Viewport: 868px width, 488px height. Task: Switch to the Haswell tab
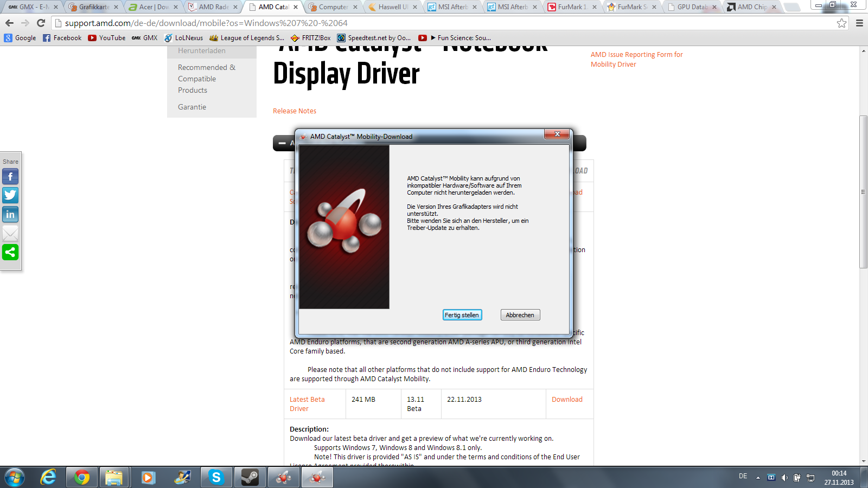pos(393,7)
